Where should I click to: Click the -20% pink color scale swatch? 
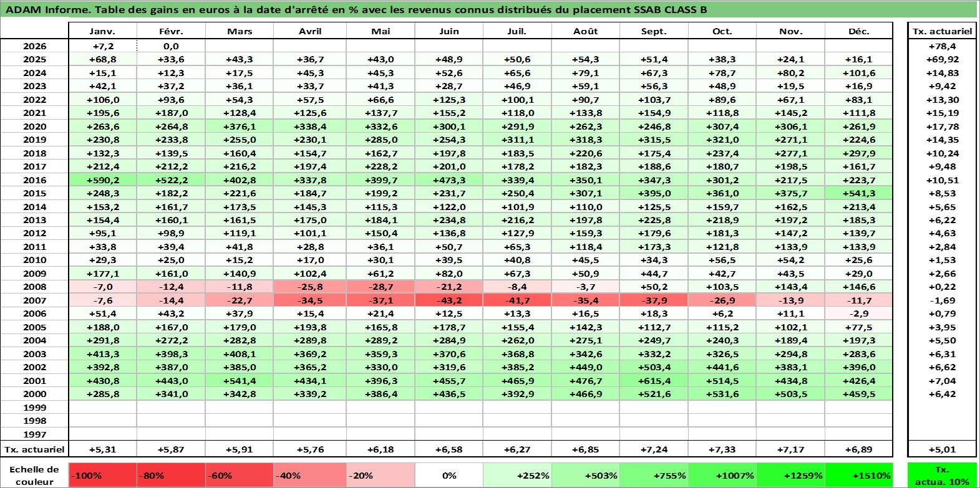coord(381,476)
